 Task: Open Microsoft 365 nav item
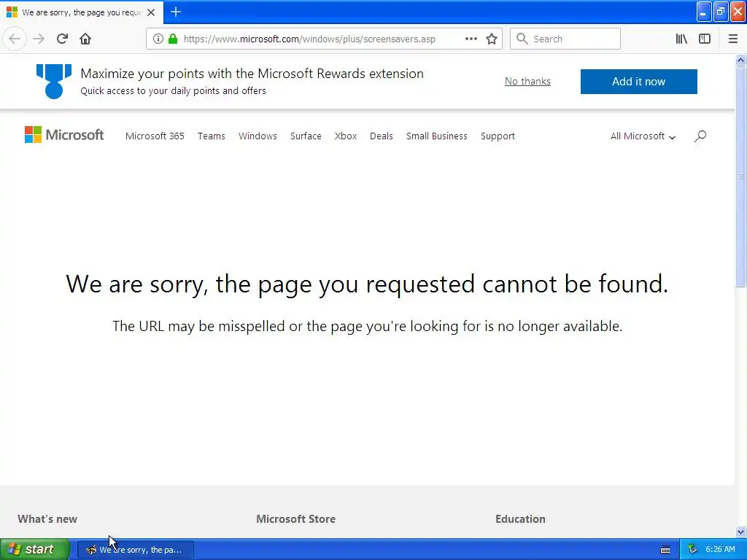155,136
